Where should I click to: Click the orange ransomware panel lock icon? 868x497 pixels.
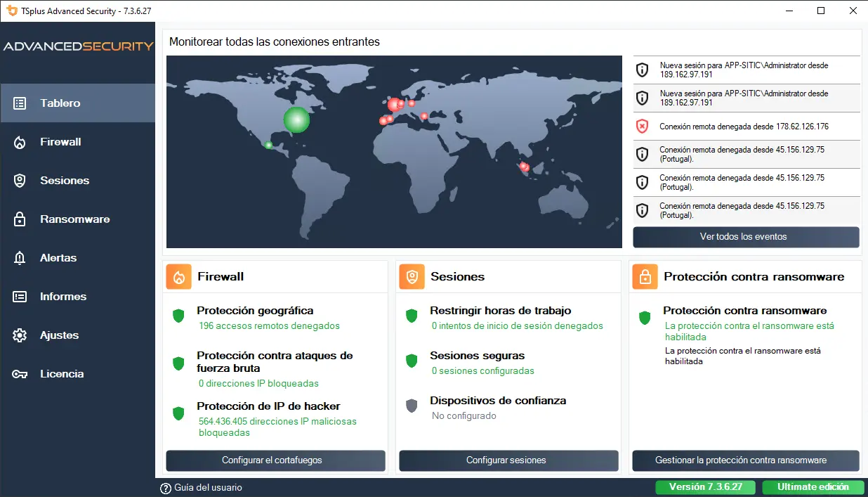tap(645, 277)
